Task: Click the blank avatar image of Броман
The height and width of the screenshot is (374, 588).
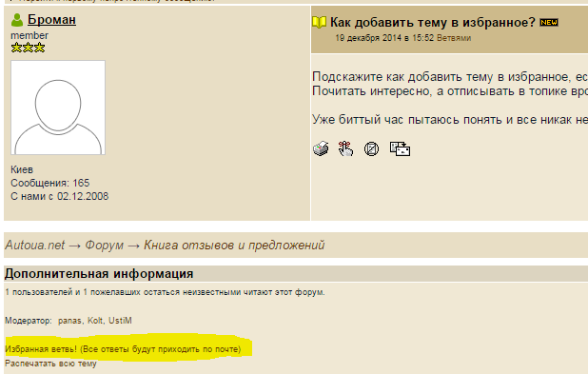Action: click(x=58, y=108)
